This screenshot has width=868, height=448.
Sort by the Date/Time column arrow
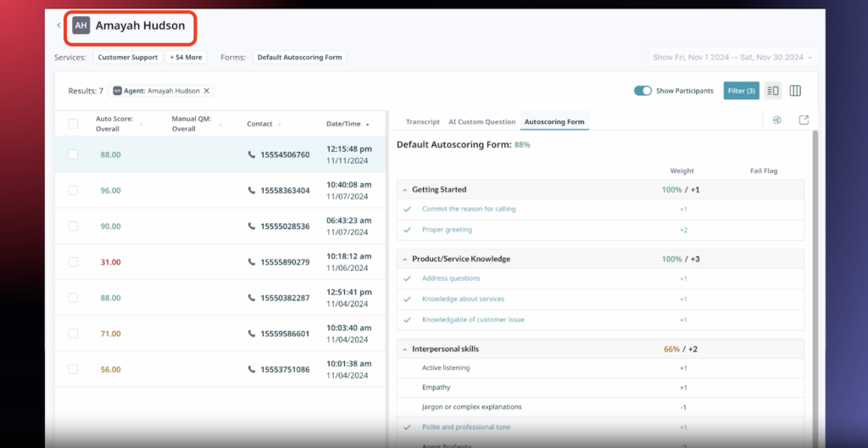[367, 125]
